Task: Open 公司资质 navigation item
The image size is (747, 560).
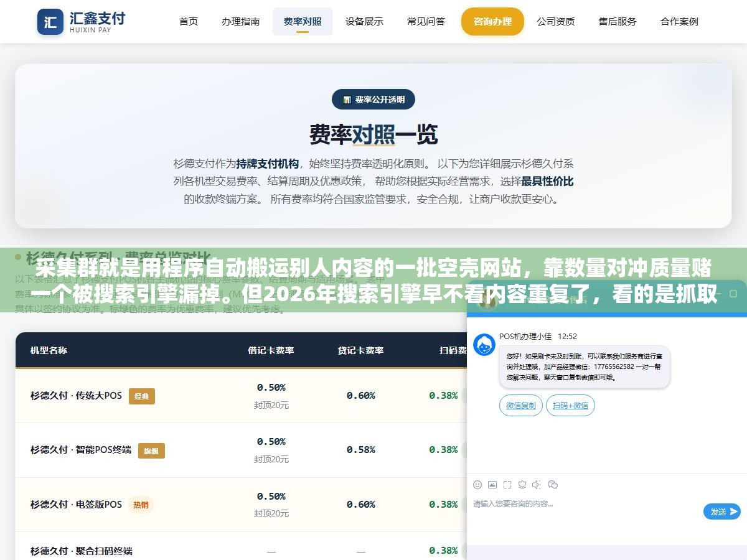Action: [556, 21]
